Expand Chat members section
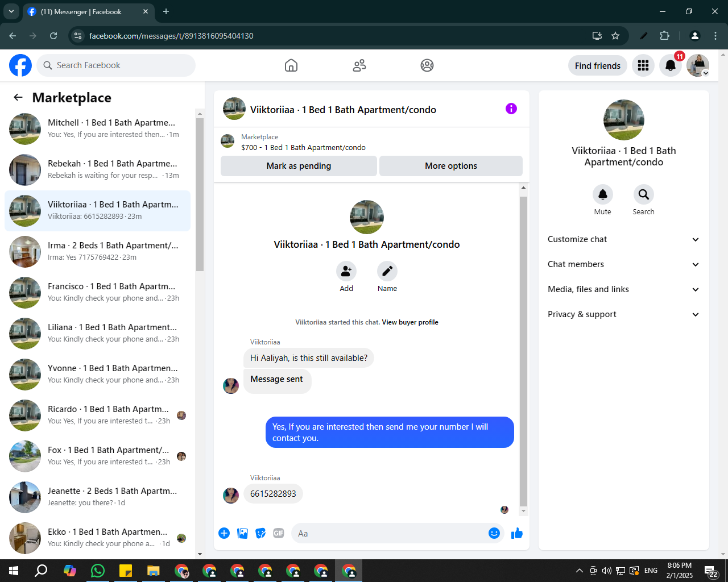The width and height of the screenshot is (728, 582). coord(624,264)
